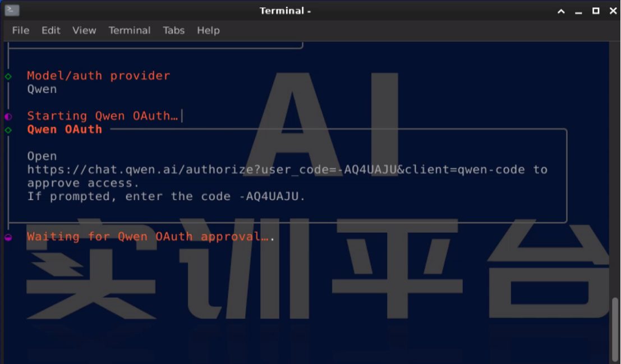Click the terminal app icon in title bar
This screenshot has height=364, width=621.
12,10
